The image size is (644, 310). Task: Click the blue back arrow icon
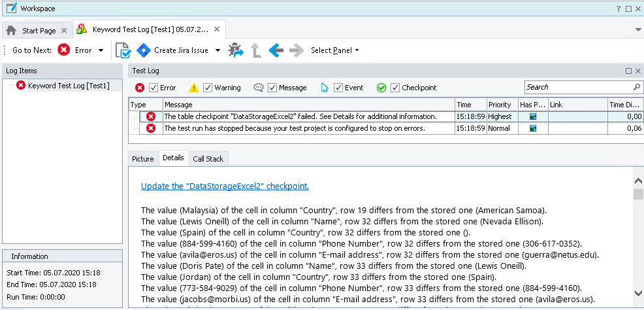(276, 50)
